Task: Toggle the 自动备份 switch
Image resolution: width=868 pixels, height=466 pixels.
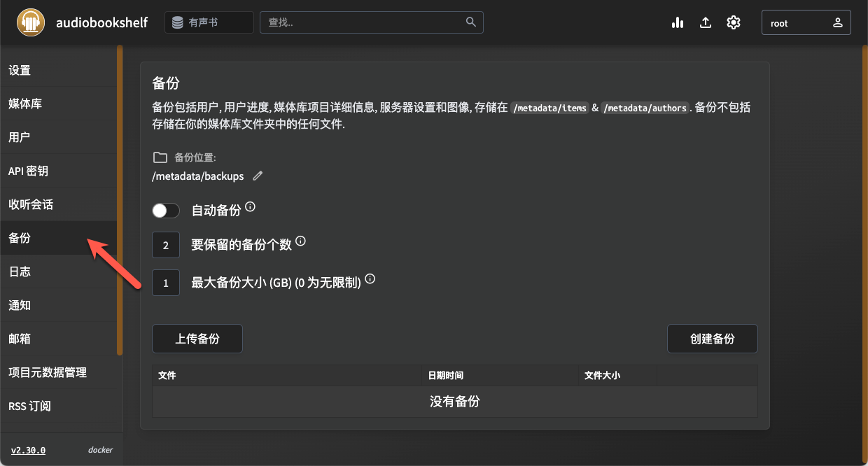Action: 166,211
